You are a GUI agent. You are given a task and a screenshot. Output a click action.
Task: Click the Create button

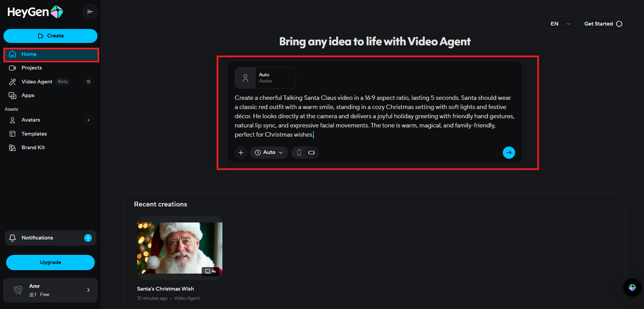click(x=50, y=36)
